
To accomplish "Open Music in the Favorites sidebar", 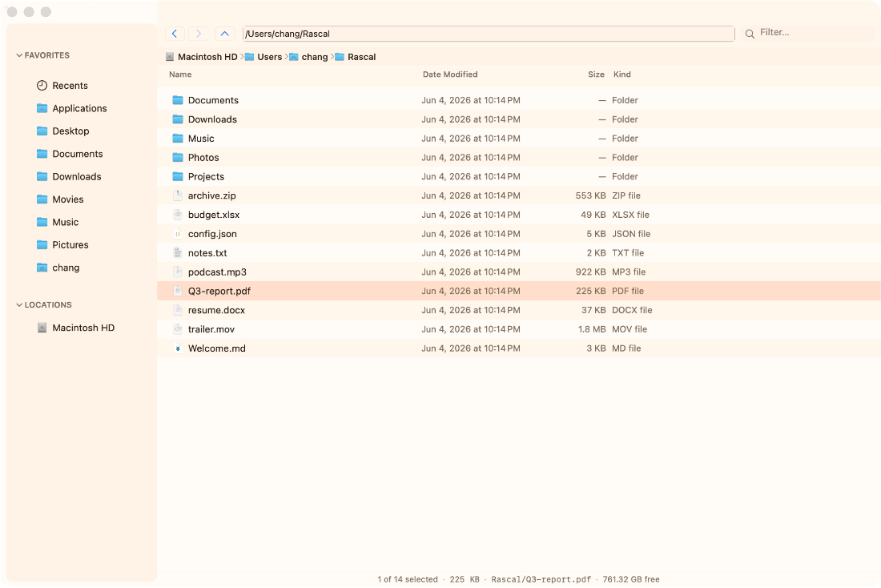I will [66, 222].
